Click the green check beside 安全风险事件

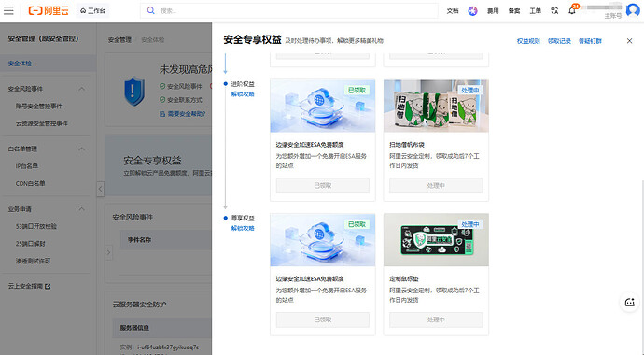pyautogui.click(x=162, y=86)
